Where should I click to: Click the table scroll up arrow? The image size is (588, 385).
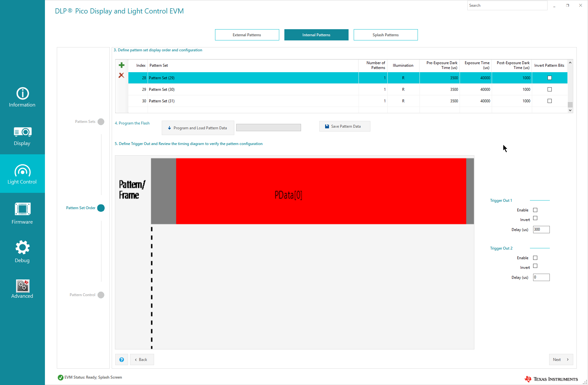tap(570, 63)
